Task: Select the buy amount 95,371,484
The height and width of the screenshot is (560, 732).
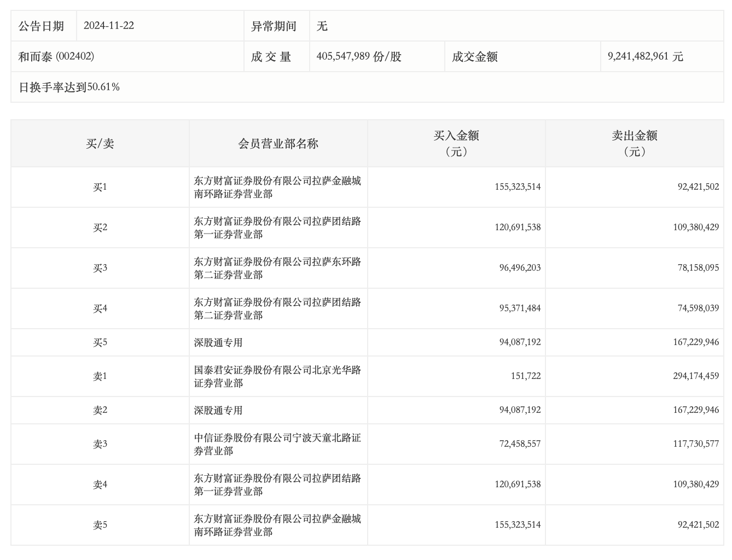Action: click(x=520, y=308)
